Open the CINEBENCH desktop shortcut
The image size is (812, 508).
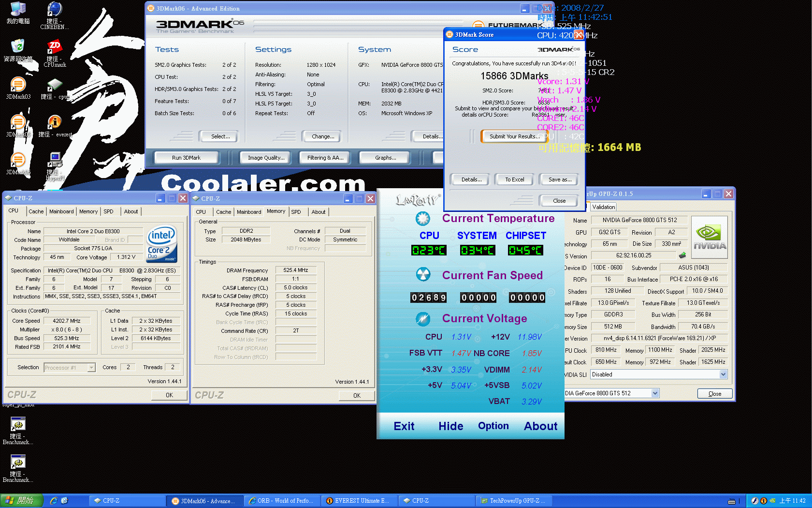pos(54,15)
